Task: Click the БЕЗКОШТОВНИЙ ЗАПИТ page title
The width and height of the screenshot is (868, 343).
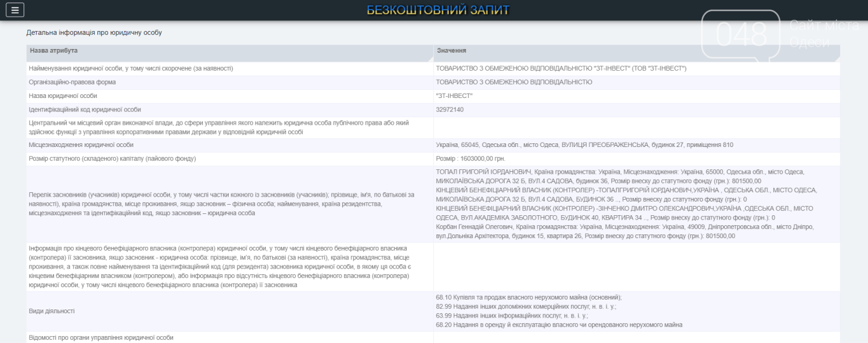Action: tap(438, 10)
